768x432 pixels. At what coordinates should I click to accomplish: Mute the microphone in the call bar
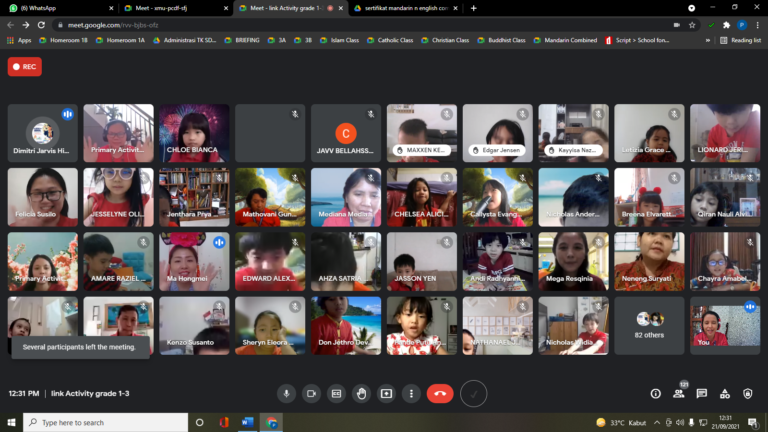coord(286,394)
